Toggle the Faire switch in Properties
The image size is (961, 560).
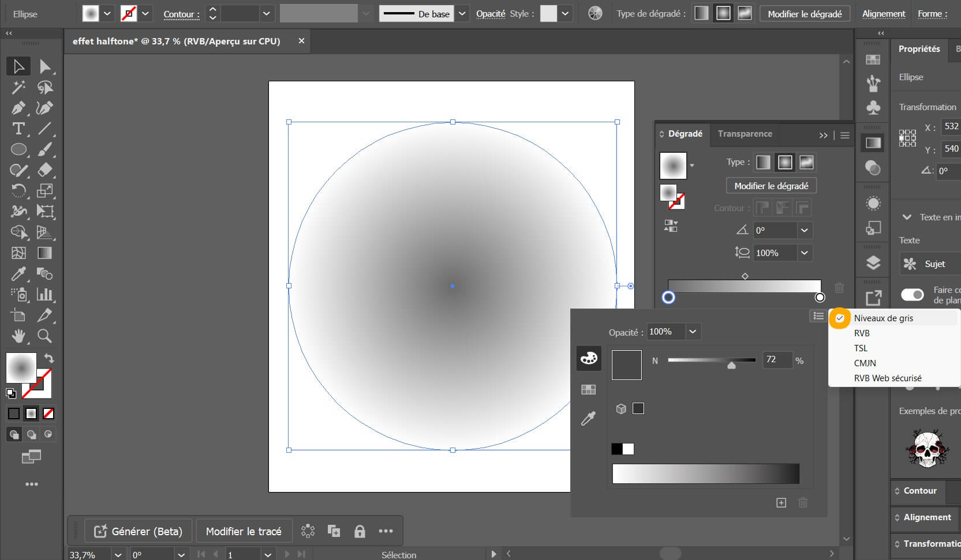coord(913,295)
